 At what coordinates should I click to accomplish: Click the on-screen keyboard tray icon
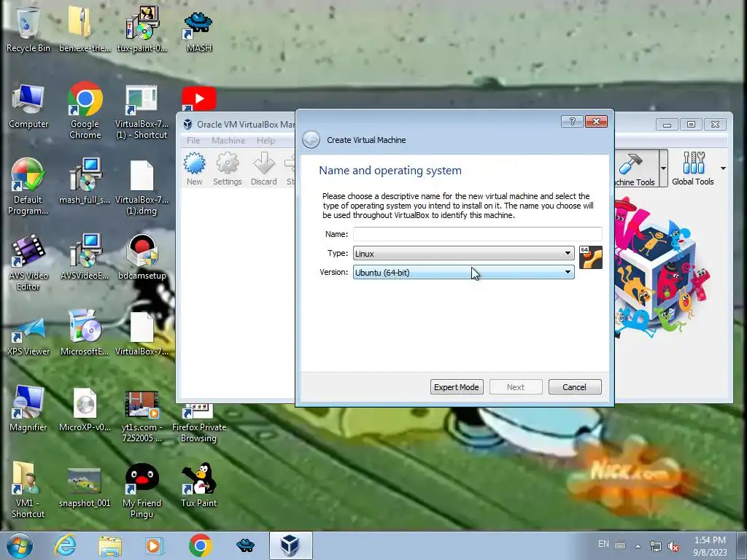coord(620,545)
